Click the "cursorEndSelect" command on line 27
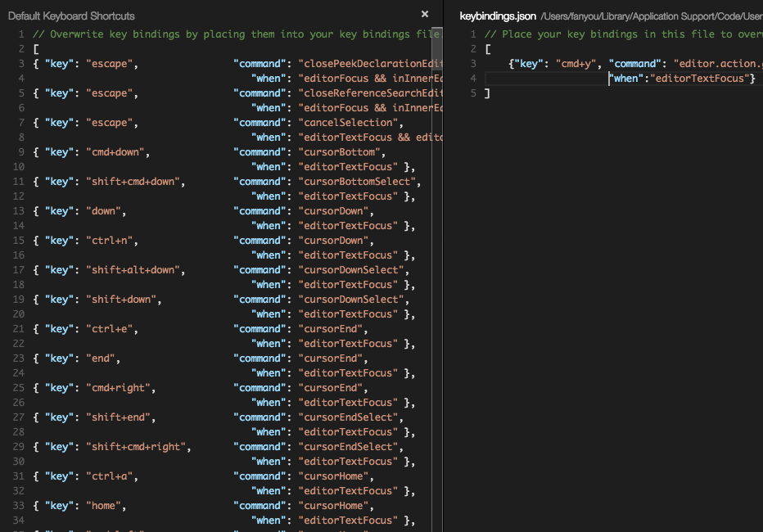 (x=350, y=417)
